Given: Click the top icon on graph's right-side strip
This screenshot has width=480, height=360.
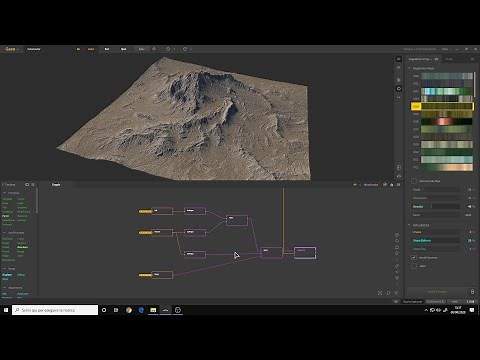Looking at the screenshot, I should [x=397, y=235].
